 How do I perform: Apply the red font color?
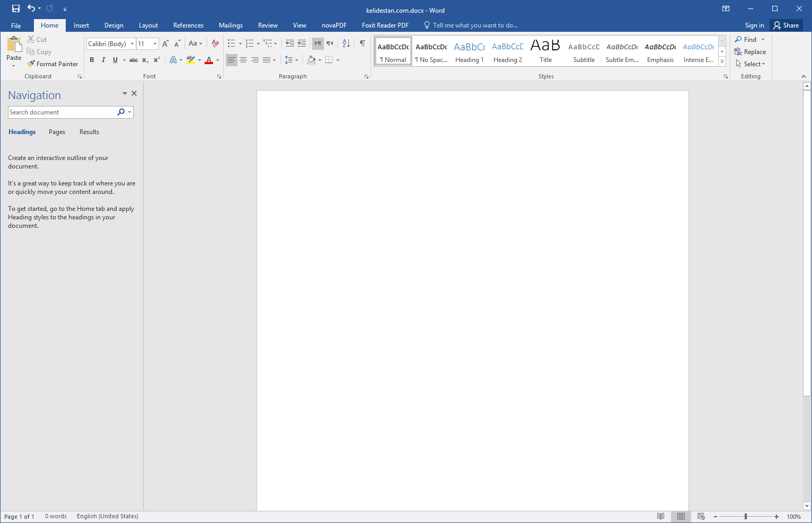tap(209, 60)
